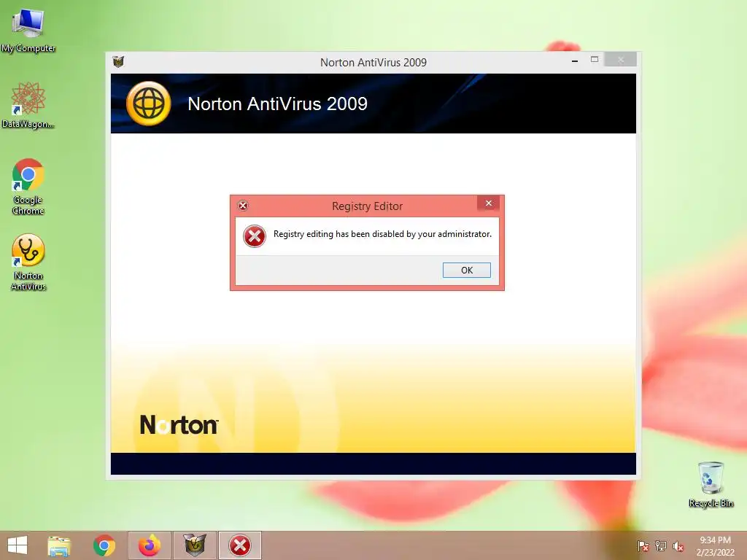747x560 pixels.
Task: Click the disabled close button of the Norton window
Action: (x=620, y=60)
